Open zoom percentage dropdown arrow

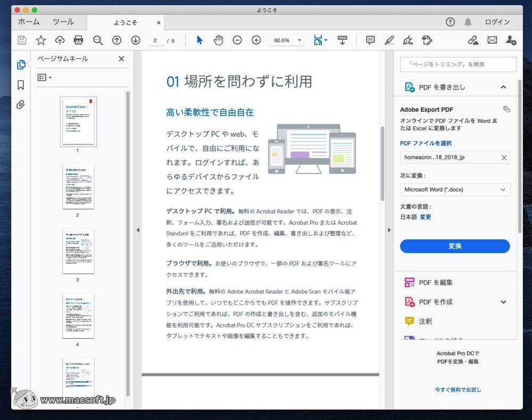[x=299, y=40]
